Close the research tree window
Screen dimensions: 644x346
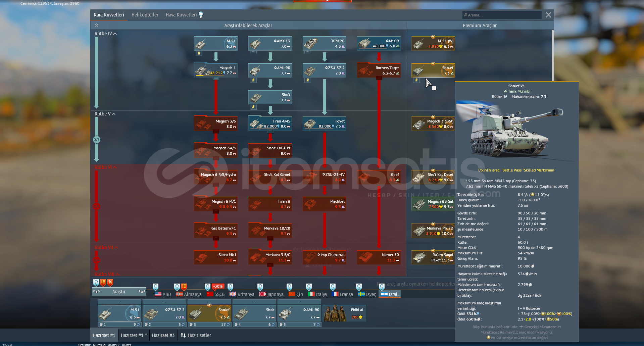pos(548,15)
